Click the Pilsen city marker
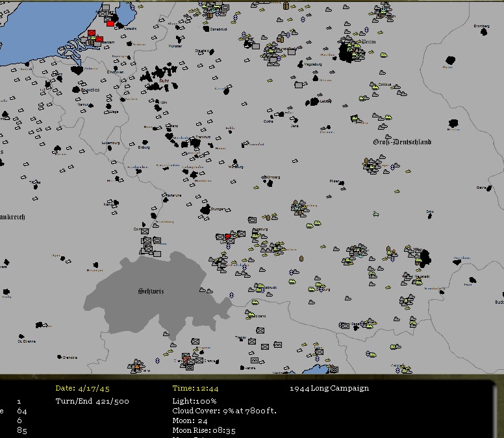This screenshot has height=438, width=504. pos(342,184)
